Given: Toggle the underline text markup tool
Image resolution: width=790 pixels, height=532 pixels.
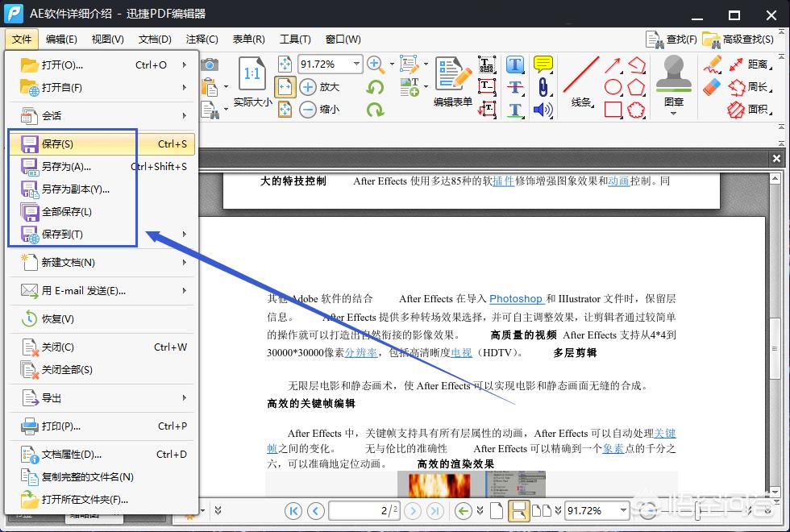Looking at the screenshot, I should (x=516, y=110).
